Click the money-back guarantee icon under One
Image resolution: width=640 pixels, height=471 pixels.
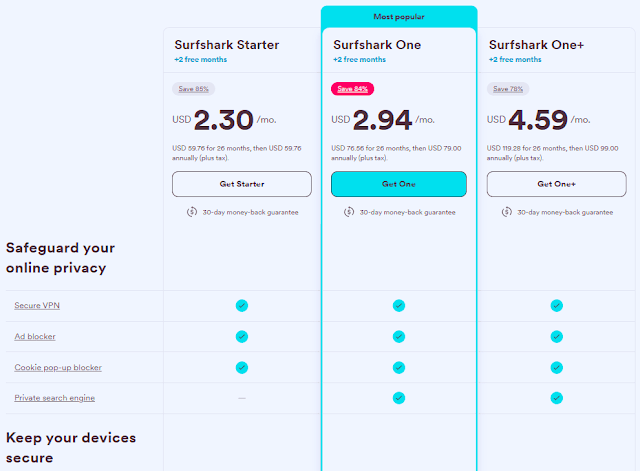point(349,212)
